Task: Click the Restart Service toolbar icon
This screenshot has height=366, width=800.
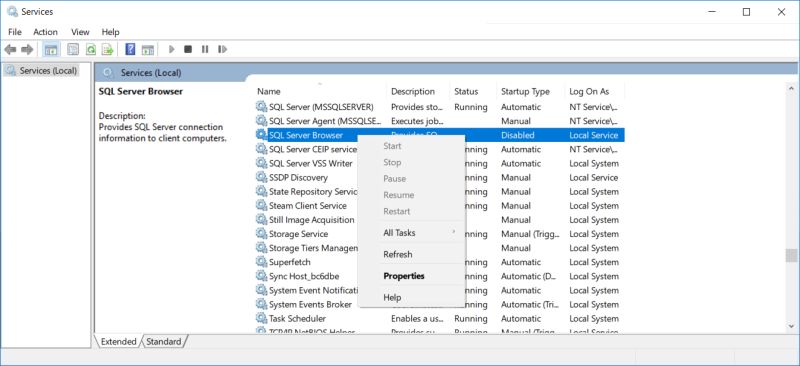Action: pos(222,50)
